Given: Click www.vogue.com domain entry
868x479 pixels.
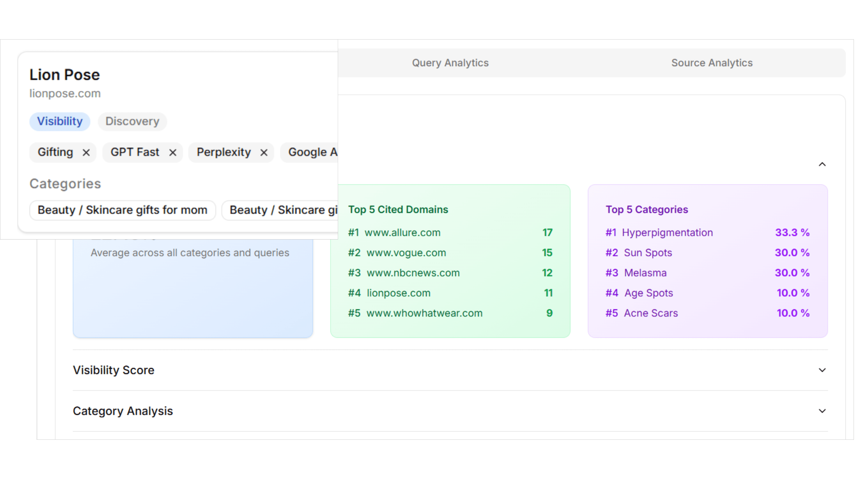Looking at the screenshot, I should pos(406,253).
